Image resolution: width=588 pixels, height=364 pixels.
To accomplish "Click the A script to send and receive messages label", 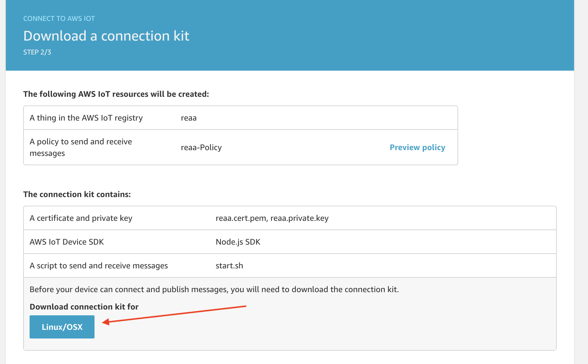I will point(99,266).
